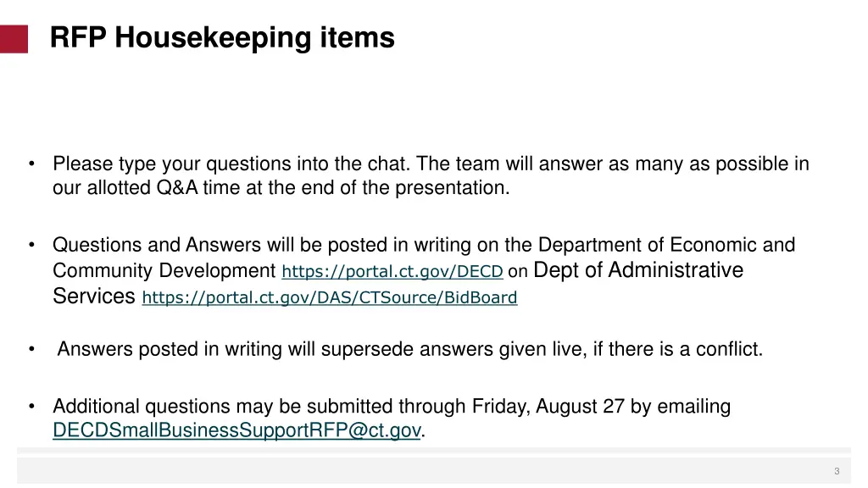Click the 'Community Development' text
The image size is (868, 488).
[x=164, y=271]
